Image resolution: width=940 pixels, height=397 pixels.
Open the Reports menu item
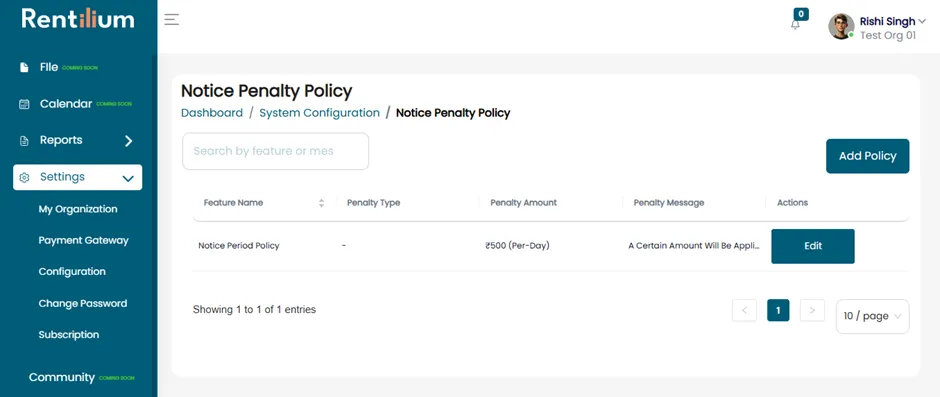(x=61, y=140)
